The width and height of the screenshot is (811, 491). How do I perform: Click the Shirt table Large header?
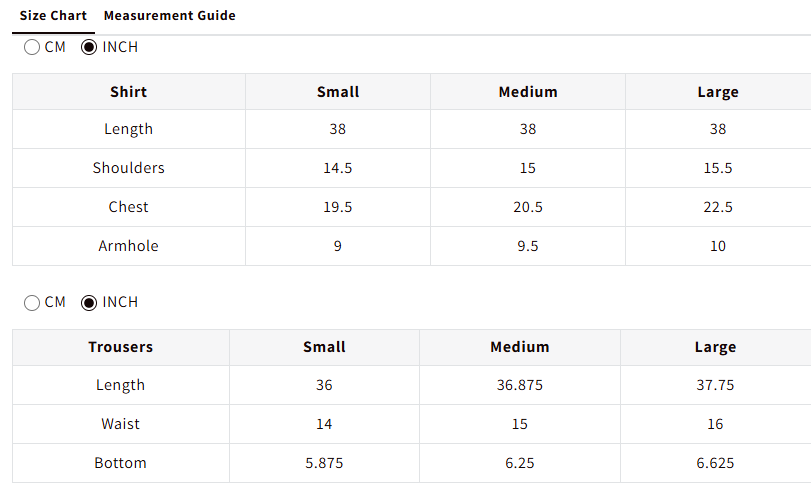click(718, 92)
